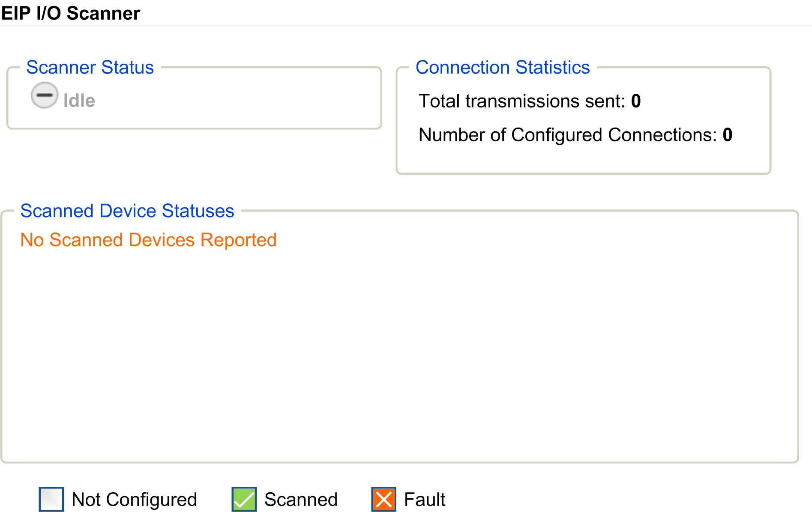
Task: Click the green Scanned checkmark icon
Action: coord(244,499)
